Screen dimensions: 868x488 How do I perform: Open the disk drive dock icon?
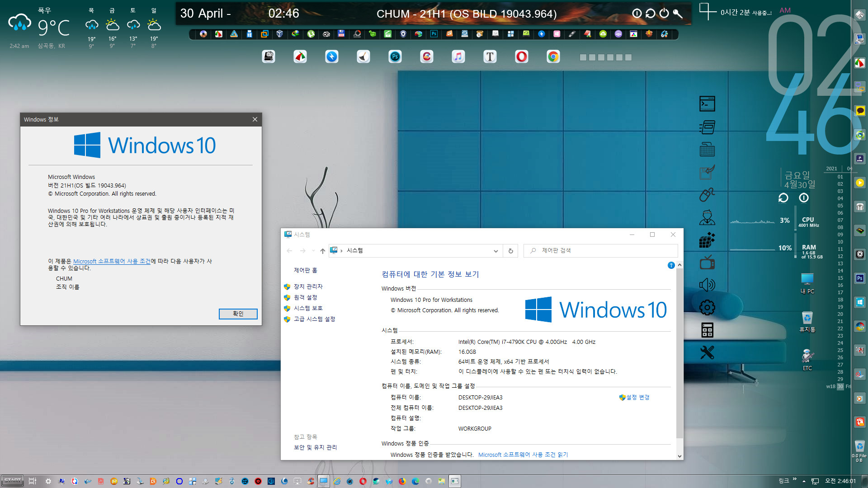(269, 56)
